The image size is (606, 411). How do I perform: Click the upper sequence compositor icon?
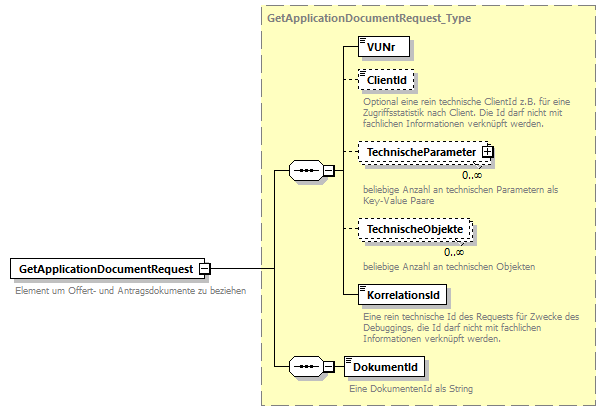click(x=305, y=171)
